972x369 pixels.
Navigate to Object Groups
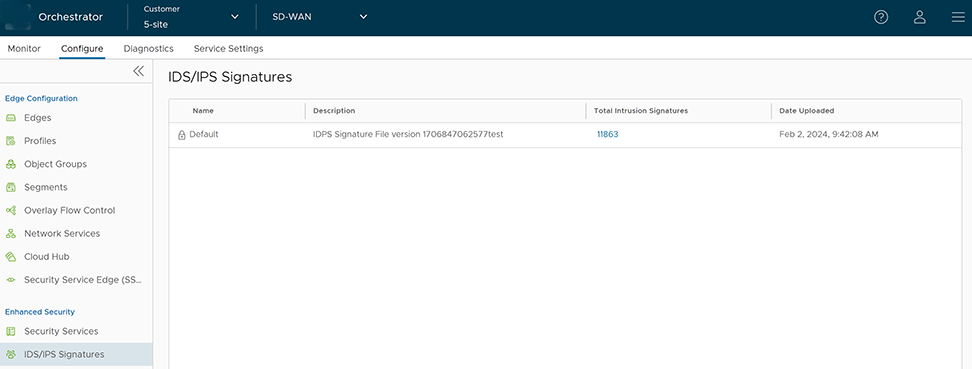pyautogui.click(x=55, y=164)
